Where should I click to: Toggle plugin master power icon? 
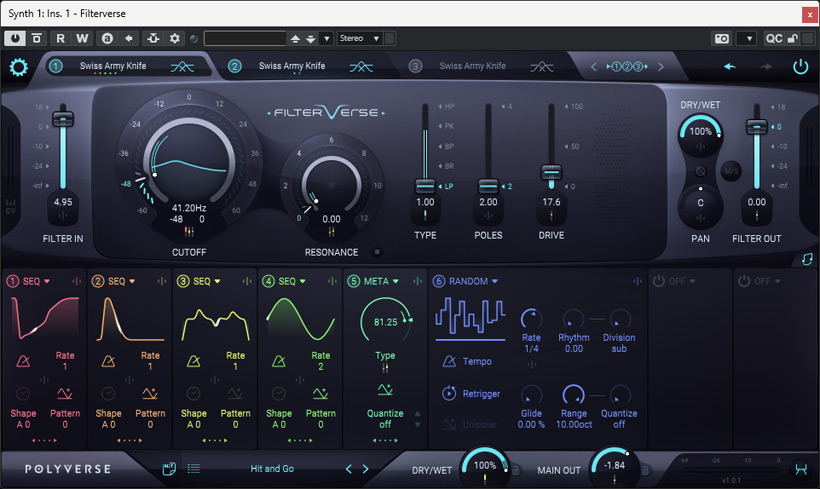click(x=801, y=67)
